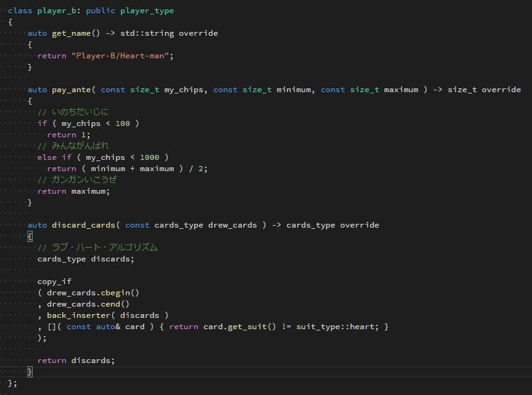
Task: Click the minimum parameter in pay_ante signature
Action: (293, 90)
